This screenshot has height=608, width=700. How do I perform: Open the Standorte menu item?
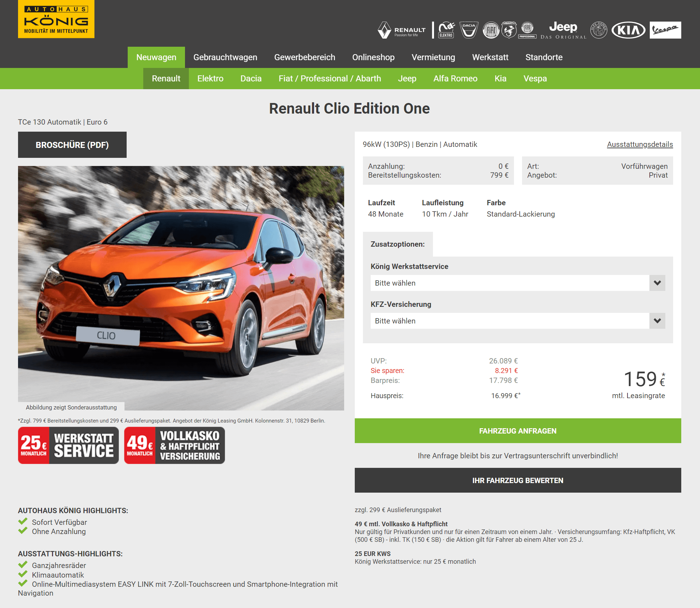[x=544, y=57]
